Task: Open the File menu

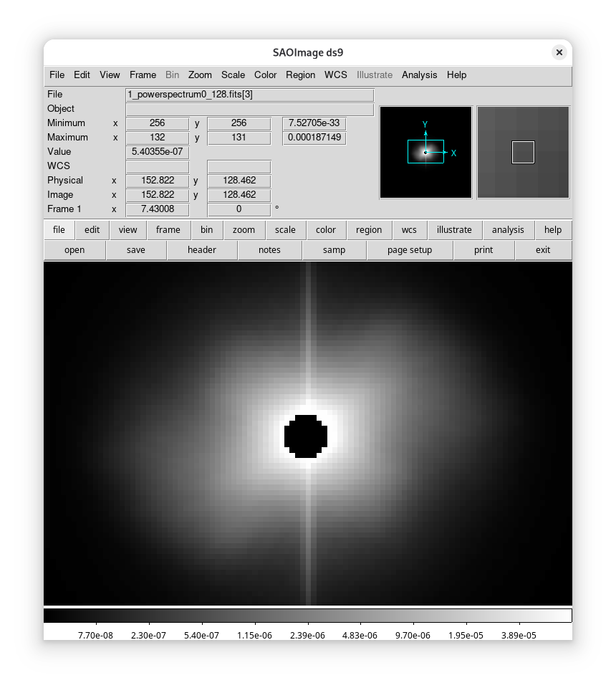Action: 57,75
